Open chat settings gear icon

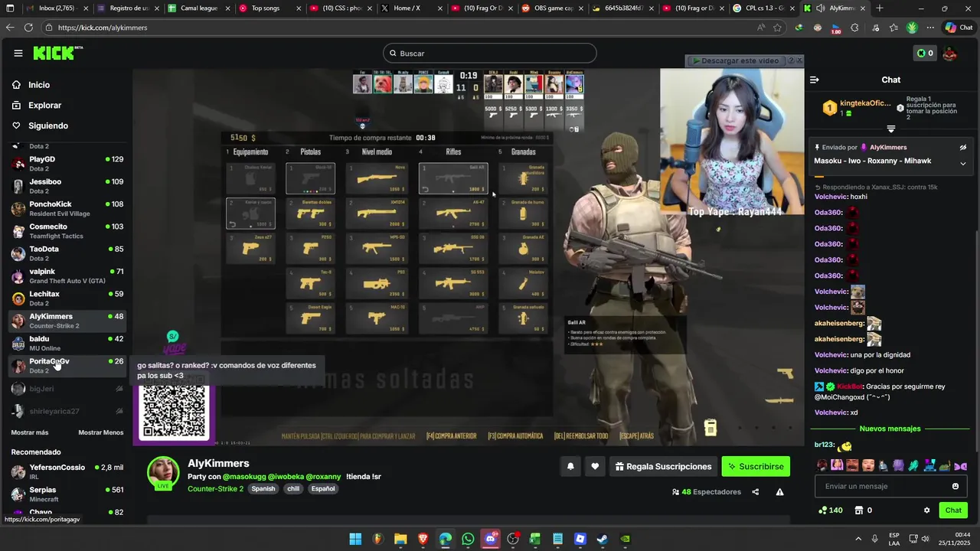pos(926,510)
